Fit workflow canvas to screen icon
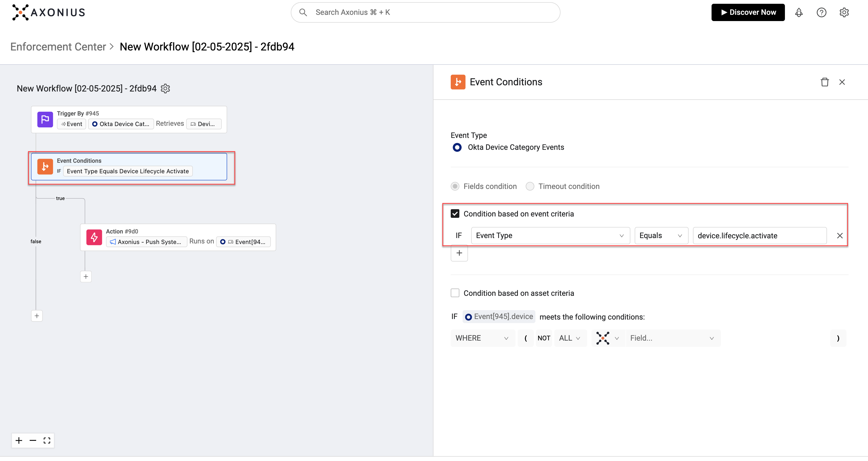 (x=47, y=440)
